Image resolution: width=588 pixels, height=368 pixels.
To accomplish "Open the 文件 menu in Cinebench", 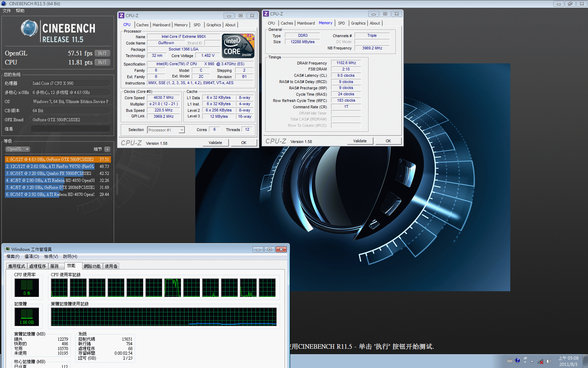I will (x=7, y=11).
